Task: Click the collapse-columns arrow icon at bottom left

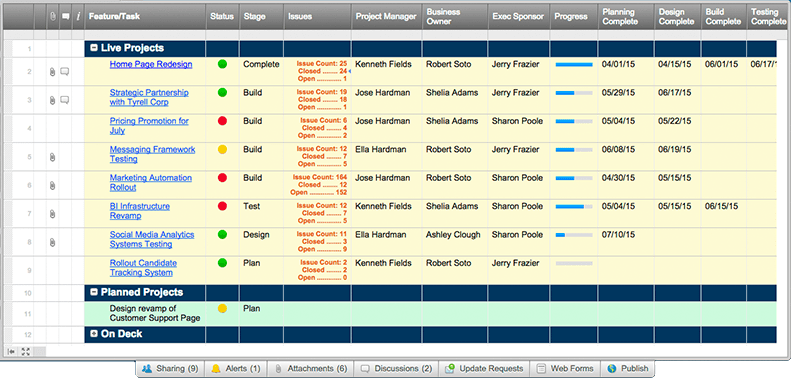Action: pyautogui.click(x=10, y=352)
